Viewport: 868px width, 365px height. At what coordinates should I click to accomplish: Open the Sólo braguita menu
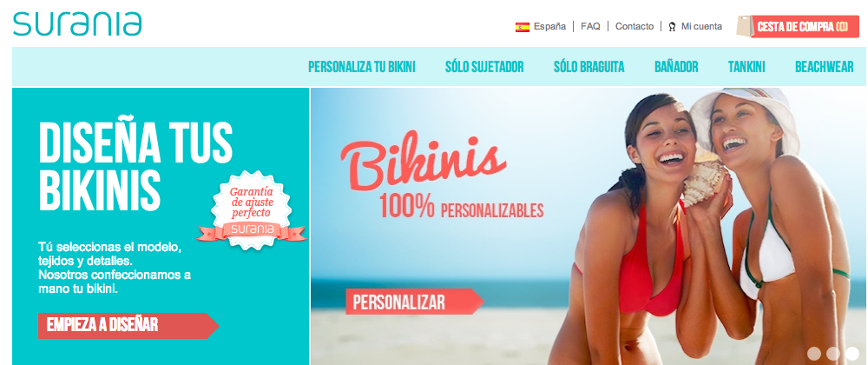pyautogui.click(x=589, y=67)
